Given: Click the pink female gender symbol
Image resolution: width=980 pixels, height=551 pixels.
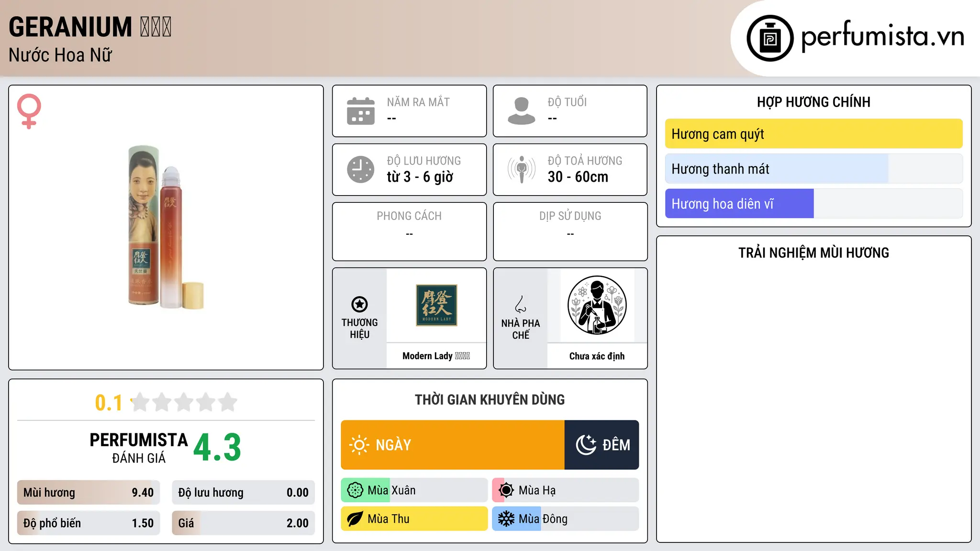Looking at the screenshot, I should point(29,111).
